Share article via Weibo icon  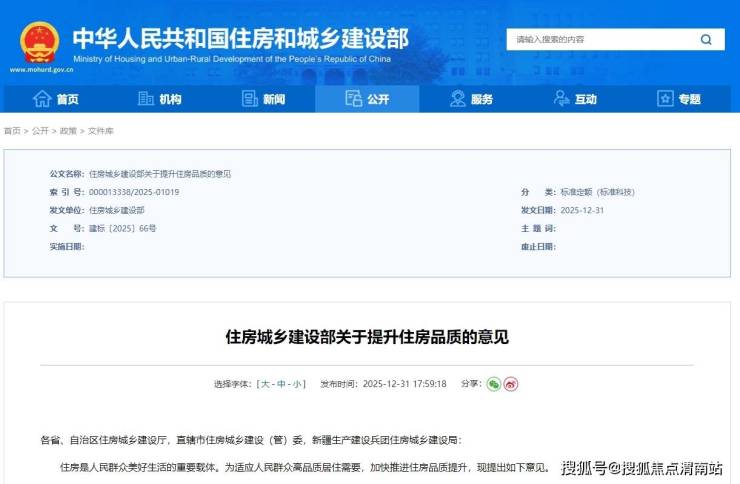click(511, 384)
